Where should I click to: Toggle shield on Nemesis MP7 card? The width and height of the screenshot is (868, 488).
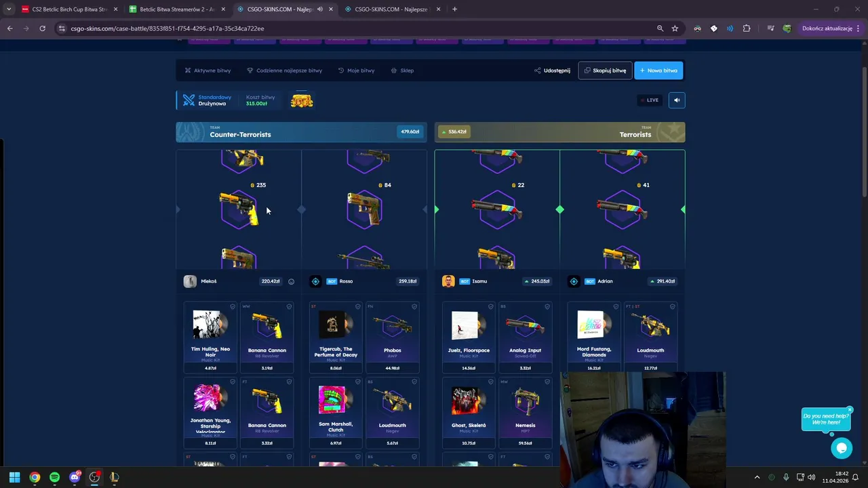click(x=547, y=382)
